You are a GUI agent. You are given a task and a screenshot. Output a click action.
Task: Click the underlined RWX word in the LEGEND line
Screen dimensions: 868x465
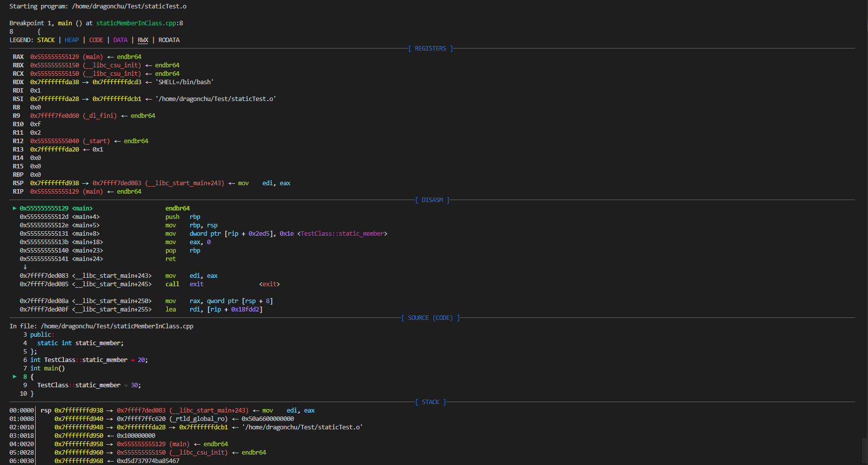click(x=143, y=40)
